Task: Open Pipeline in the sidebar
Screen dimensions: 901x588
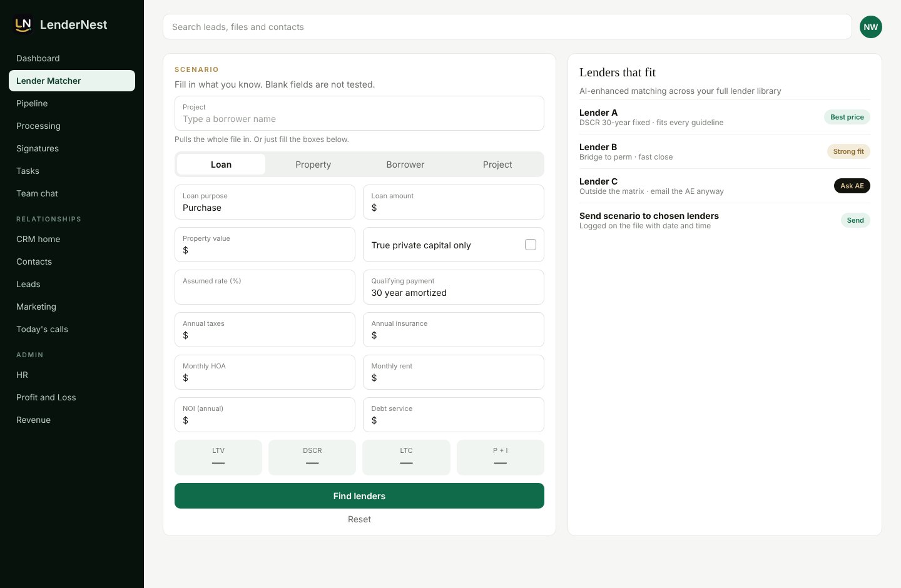Action: click(72, 103)
